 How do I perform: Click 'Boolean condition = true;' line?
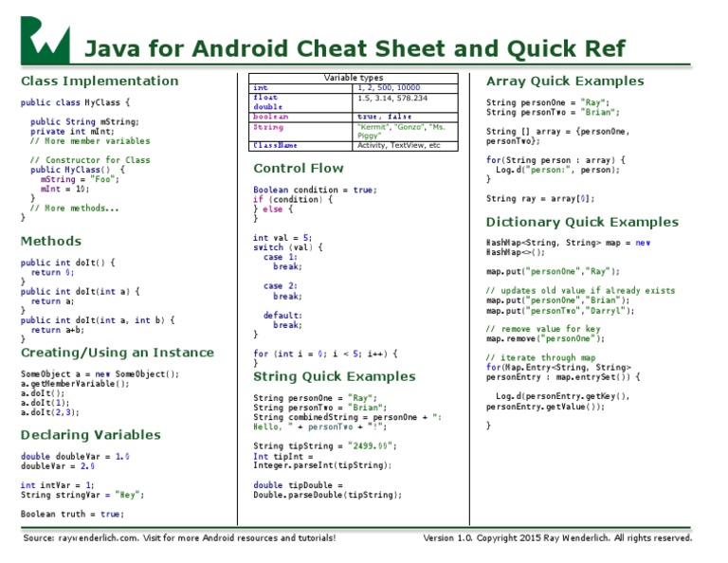click(316, 190)
